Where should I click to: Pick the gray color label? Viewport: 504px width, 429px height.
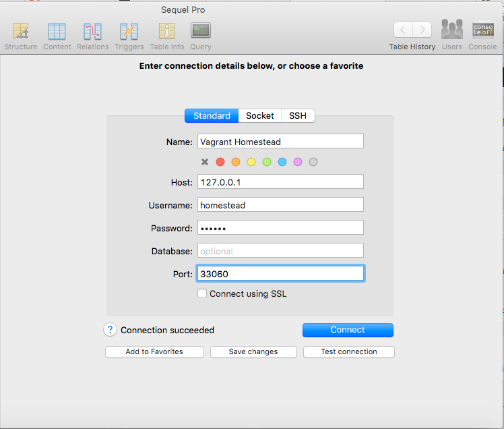click(x=313, y=162)
